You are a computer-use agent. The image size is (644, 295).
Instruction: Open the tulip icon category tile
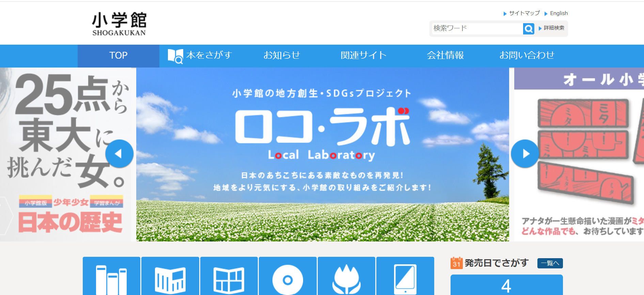tap(346, 276)
